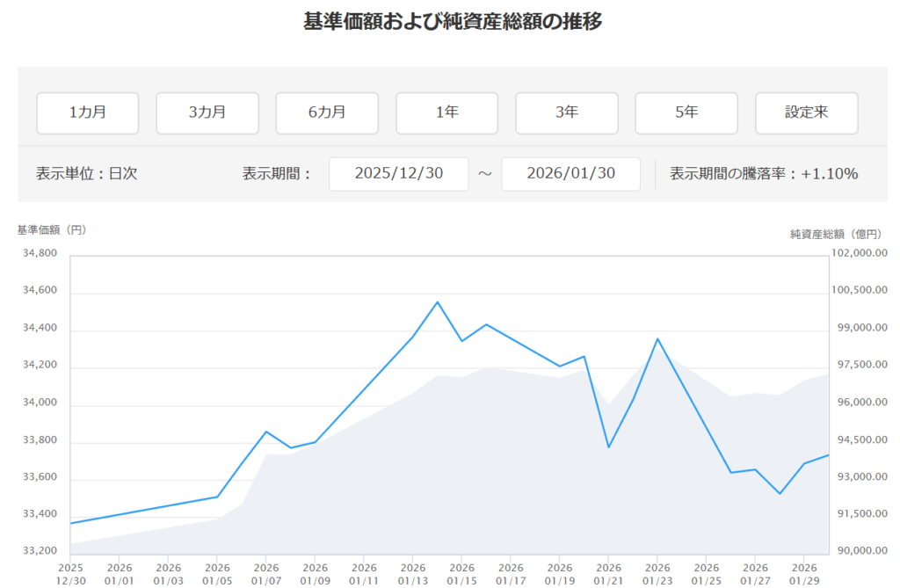
Task: Click the 基準価額（円）left axis title
Action: (x=52, y=230)
